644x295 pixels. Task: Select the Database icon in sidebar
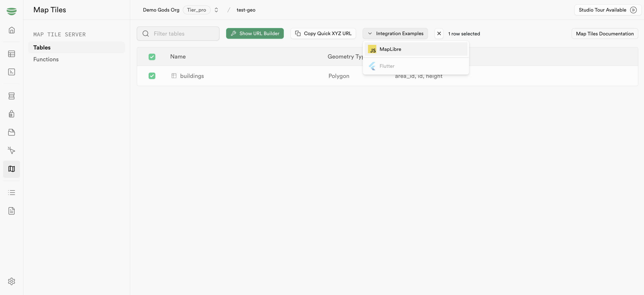12,96
